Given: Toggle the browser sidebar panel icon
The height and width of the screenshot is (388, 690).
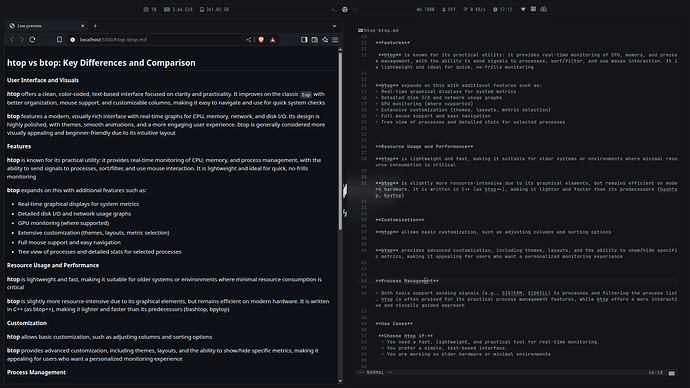Looking at the screenshot, I should (x=304, y=40).
